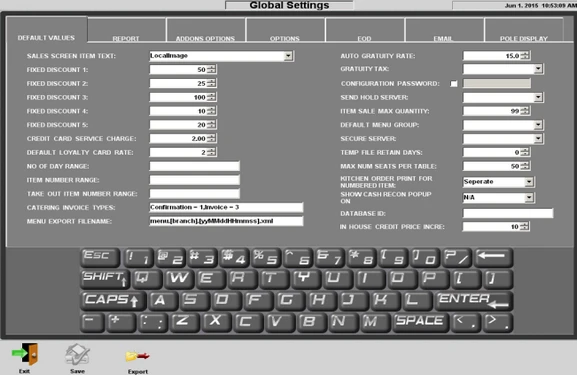Click the Exit door icon
This screenshot has height=375, width=577.
[x=25, y=354]
